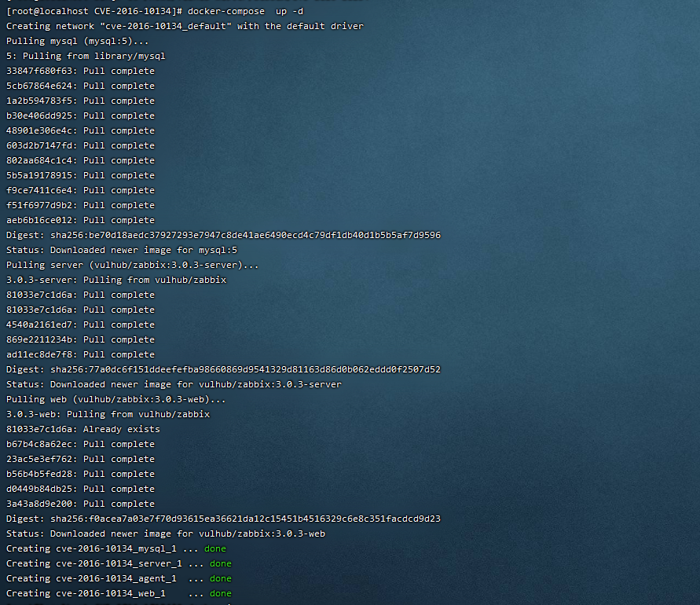Select layer line '48901e306e4c: Pull complete'
The width and height of the screenshot is (700, 605).
80,131
